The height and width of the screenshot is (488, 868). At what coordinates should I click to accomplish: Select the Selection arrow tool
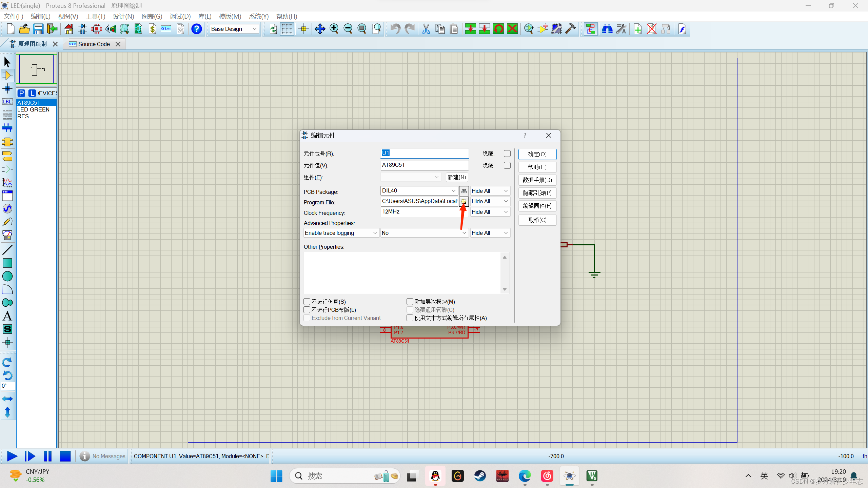pyautogui.click(x=7, y=62)
